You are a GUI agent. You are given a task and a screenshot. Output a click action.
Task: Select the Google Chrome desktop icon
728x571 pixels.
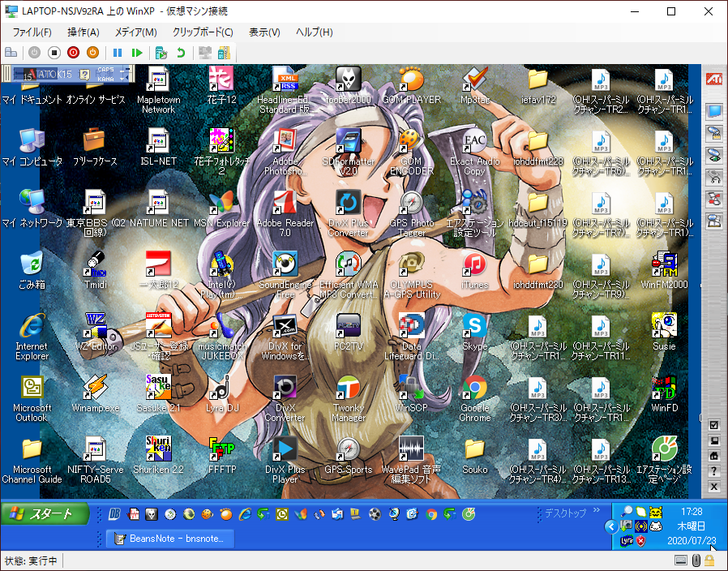(474, 398)
